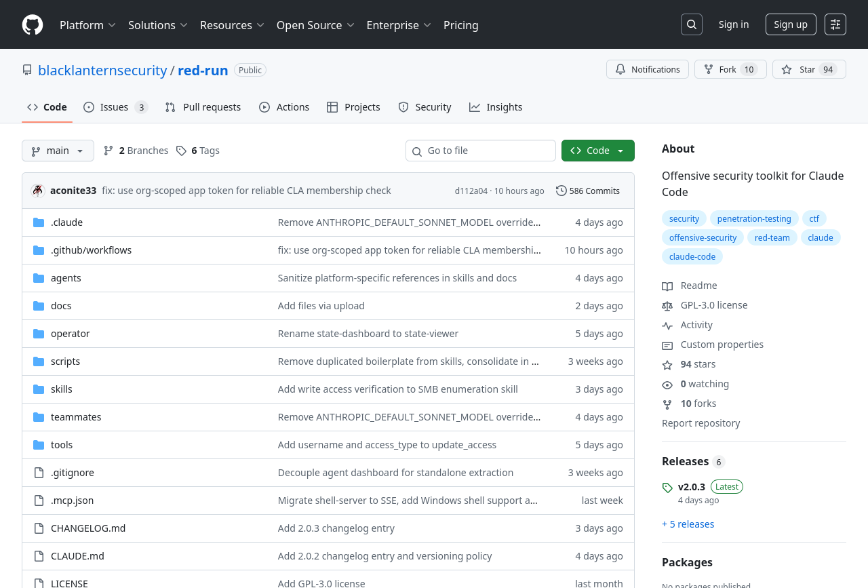Viewport: 868px width, 588px height.
Task: Open the .claude folder
Action: [x=66, y=222]
